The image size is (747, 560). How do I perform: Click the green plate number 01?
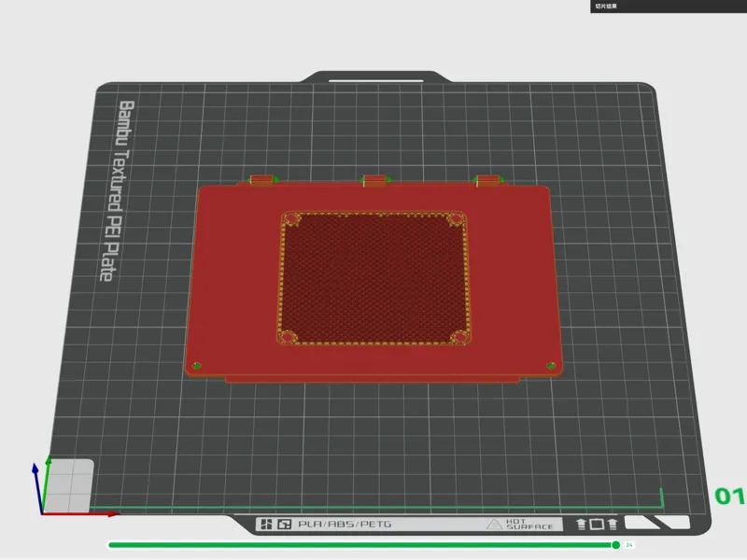(729, 497)
